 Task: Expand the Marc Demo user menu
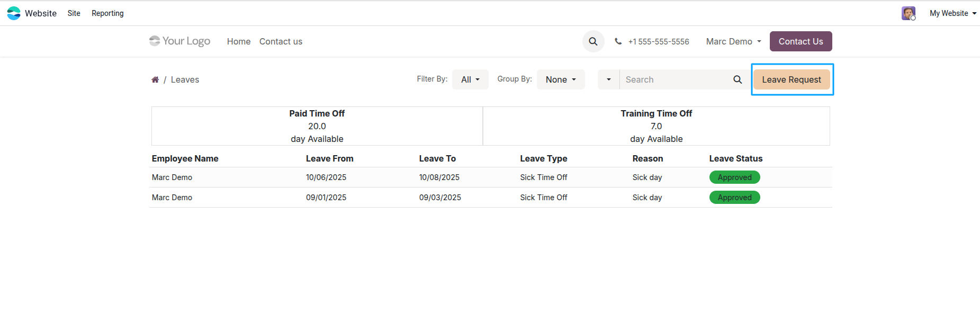pyautogui.click(x=733, y=41)
